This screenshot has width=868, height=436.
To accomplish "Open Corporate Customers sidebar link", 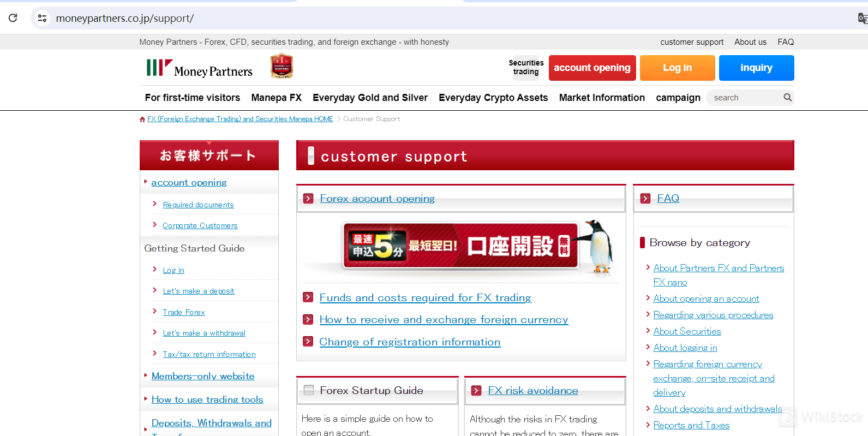I will pos(200,225).
